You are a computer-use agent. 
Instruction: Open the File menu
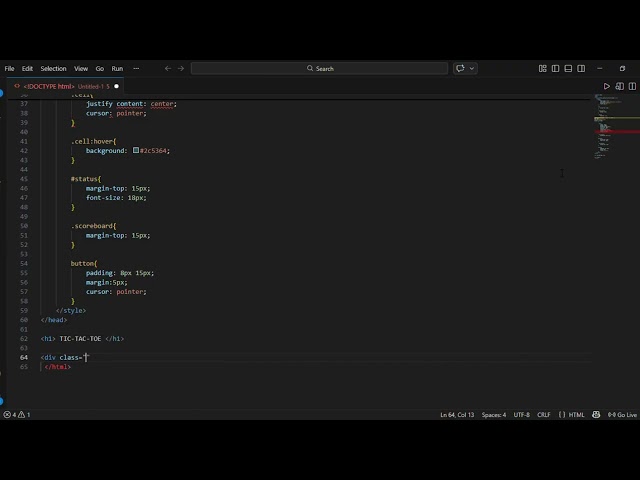click(9, 69)
